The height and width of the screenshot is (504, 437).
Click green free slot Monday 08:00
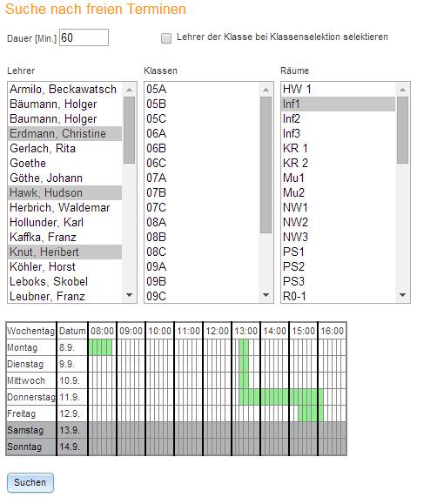pos(100,347)
